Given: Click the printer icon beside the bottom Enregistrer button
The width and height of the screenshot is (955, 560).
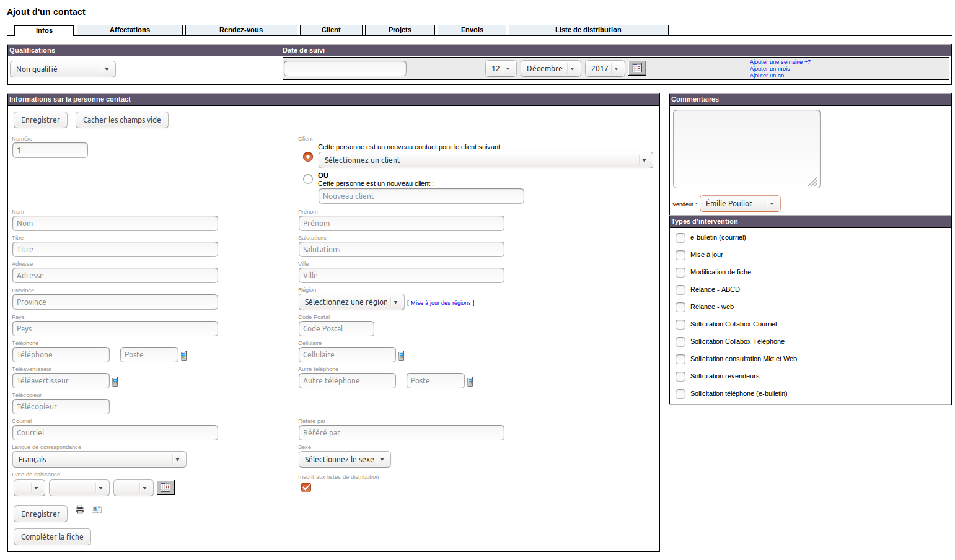Looking at the screenshot, I should [80, 510].
